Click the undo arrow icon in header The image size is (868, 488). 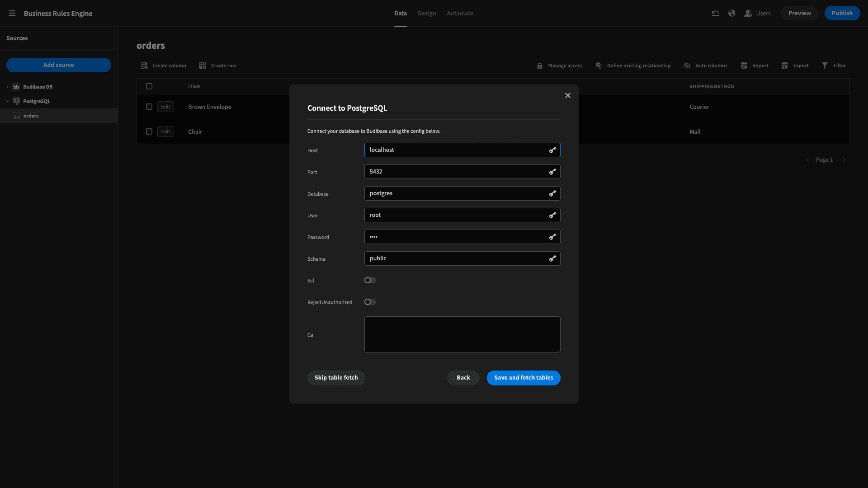click(715, 13)
